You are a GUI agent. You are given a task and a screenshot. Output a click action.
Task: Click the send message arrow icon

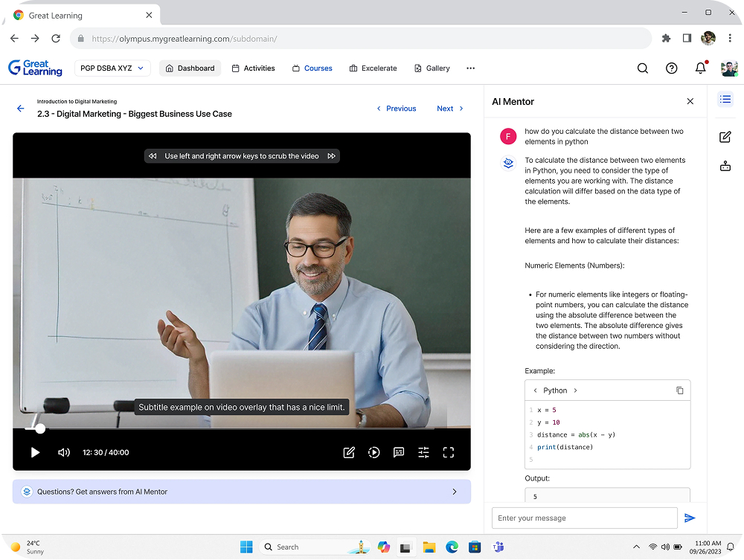pos(690,518)
